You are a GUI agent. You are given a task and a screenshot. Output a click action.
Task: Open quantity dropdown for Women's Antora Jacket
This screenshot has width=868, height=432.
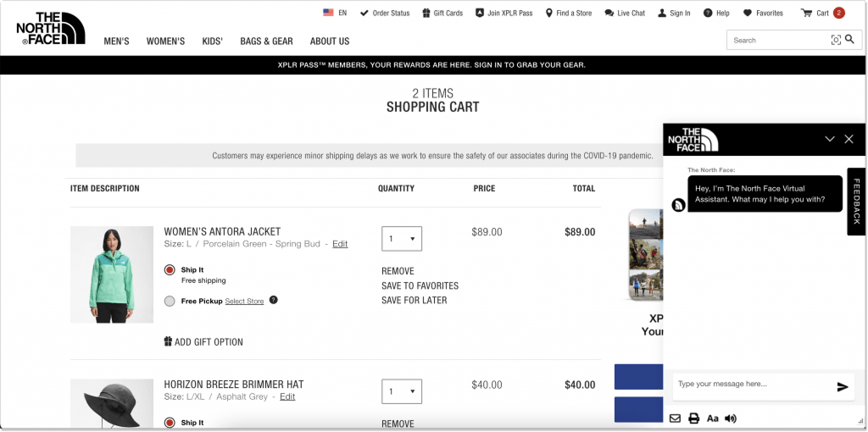coord(402,239)
